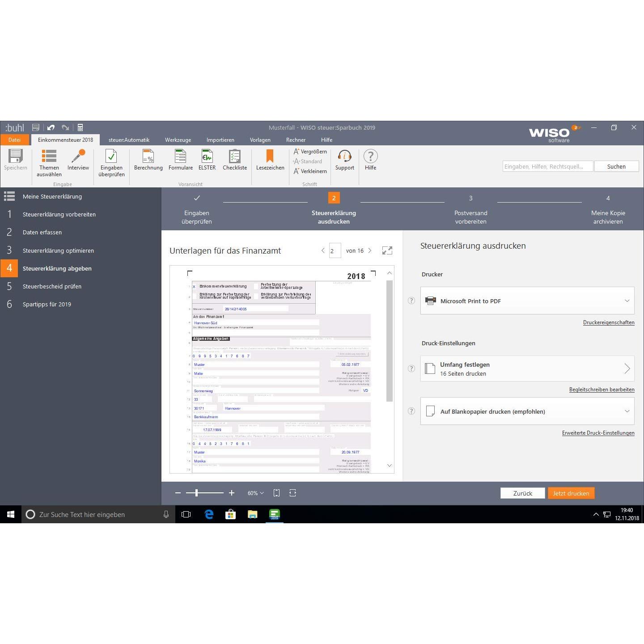Show help for Blankopapier option
The width and height of the screenshot is (644, 644).
[411, 411]
